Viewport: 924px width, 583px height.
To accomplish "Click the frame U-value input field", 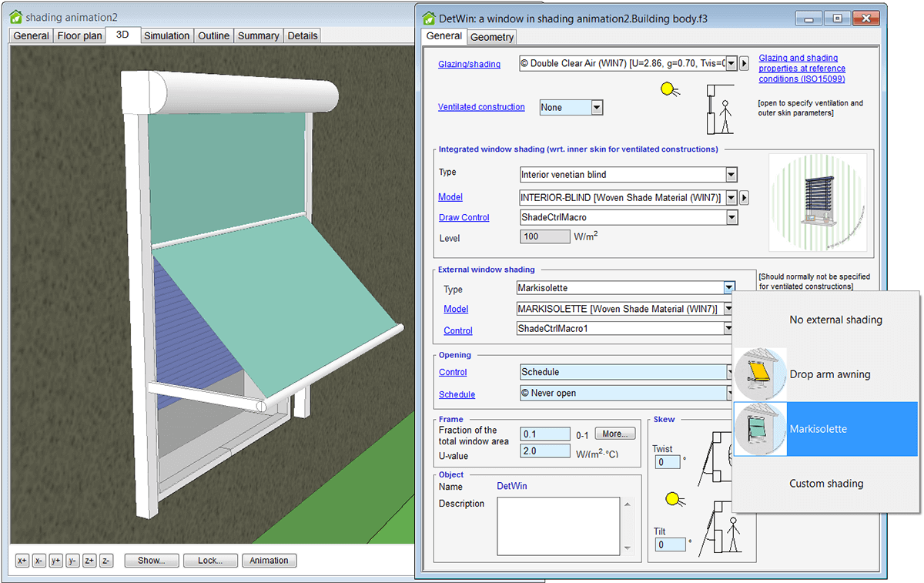I will [545, 451].
